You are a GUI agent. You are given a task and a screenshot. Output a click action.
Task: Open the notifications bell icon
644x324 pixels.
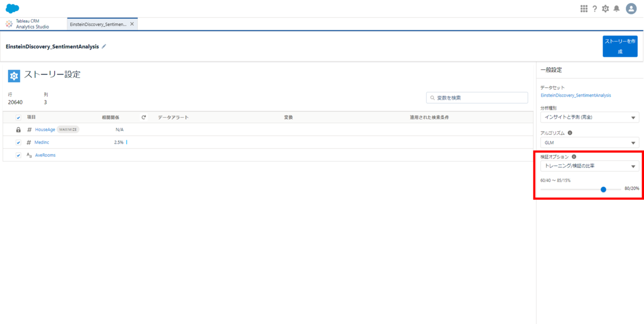click(x=617, y=9)
